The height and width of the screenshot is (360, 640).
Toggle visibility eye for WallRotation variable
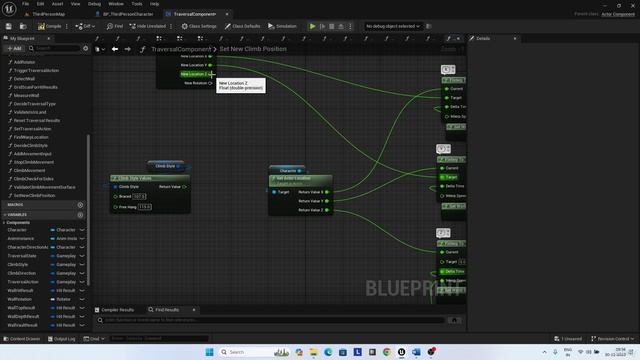click(82, 299)
